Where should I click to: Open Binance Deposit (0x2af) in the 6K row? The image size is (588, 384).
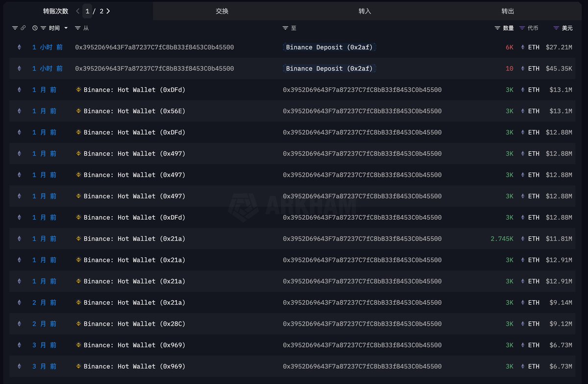coord(330,47)
